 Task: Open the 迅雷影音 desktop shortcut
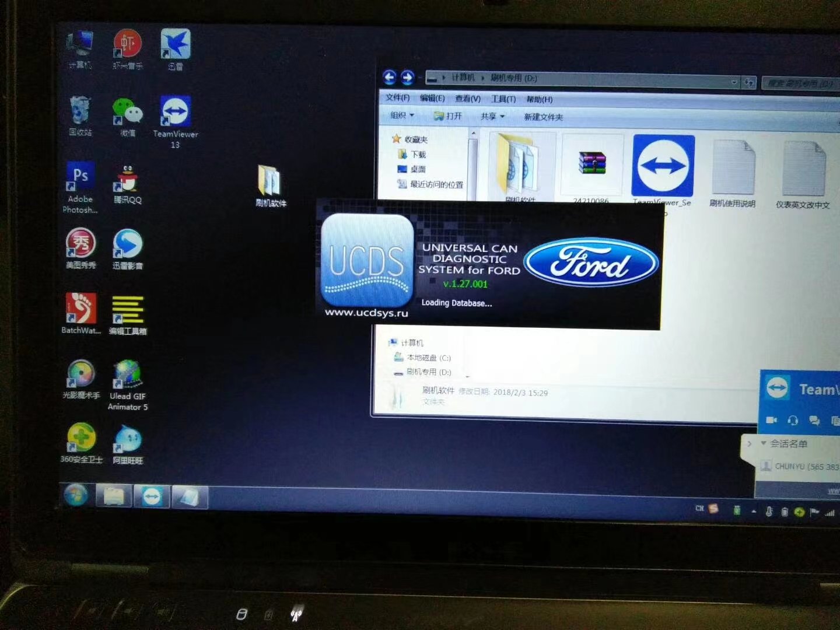click(x=128, y=249)
